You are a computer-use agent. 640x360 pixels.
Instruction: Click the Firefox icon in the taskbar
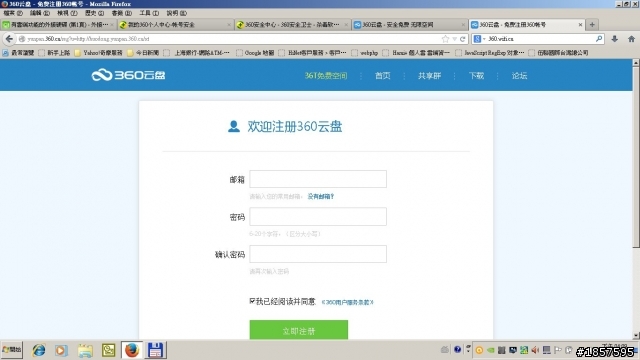click(131, 350)
